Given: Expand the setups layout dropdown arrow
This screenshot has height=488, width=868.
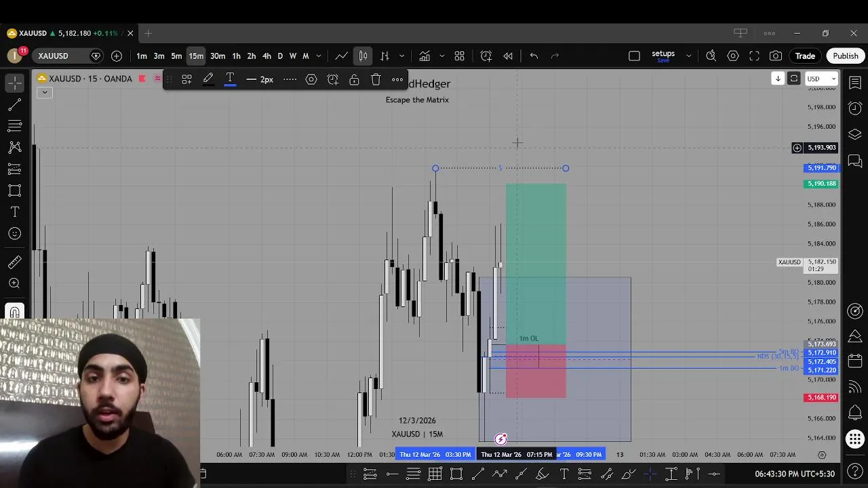Looking at the screenshot, I should (x=688, y=56).
